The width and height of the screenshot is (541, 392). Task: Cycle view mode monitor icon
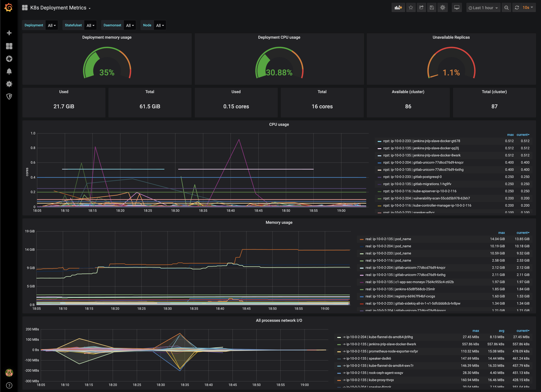pyautogui.click(x=457, y=8)
